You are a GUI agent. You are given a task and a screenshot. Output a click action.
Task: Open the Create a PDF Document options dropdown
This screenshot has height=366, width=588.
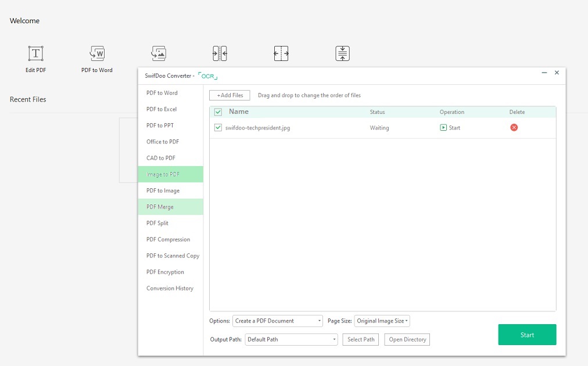(278, 321)
